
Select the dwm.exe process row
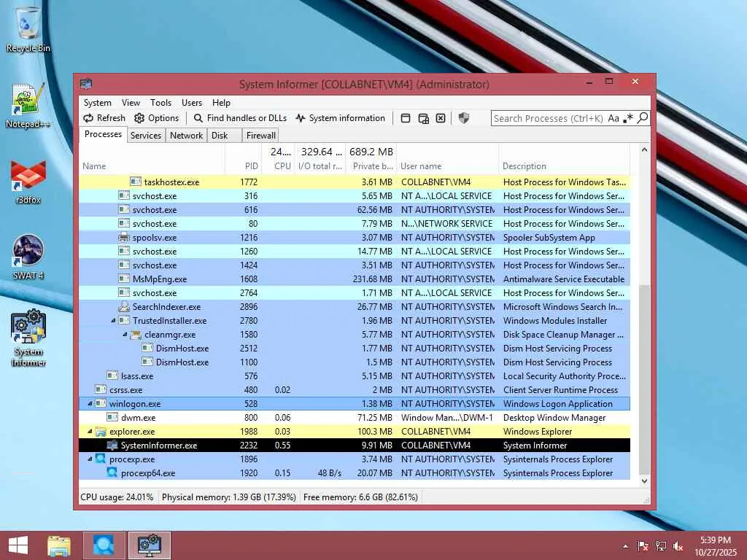click(x=355, y=418)
